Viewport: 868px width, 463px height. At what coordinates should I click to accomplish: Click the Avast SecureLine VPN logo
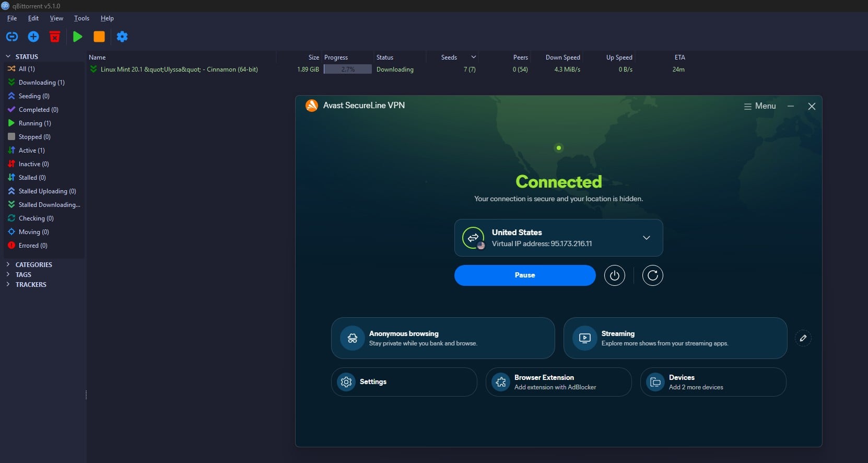coord(312,106)
